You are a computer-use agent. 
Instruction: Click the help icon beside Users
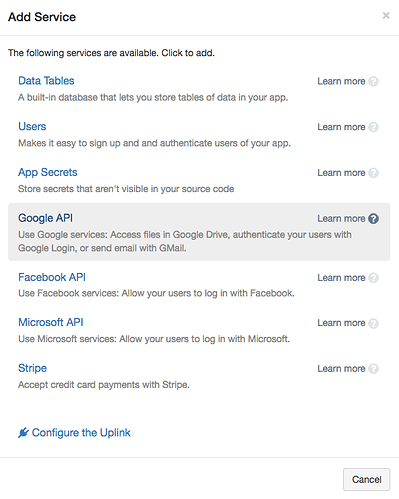[374, 127]
